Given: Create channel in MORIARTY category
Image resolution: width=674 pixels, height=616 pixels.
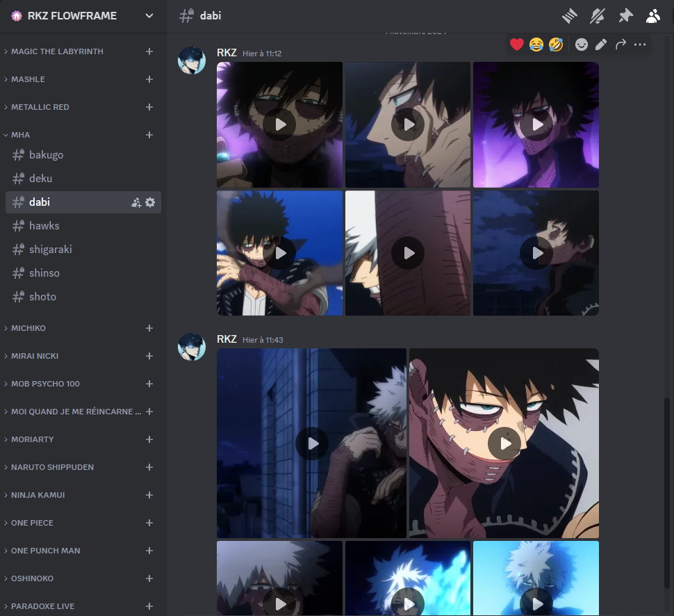Looking at the screenshot, I should coord(149,439).
